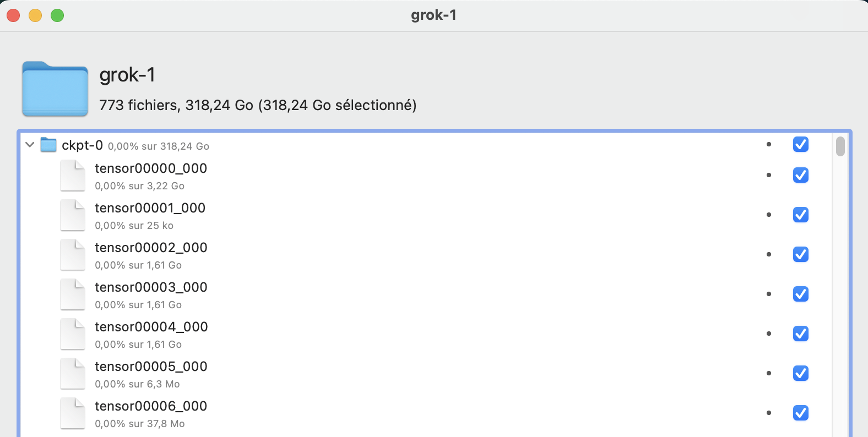This screenshot has width=868, height=437.
Task: Uncheck the tensor00006_000 checkbox
Action: coord(800,413)
